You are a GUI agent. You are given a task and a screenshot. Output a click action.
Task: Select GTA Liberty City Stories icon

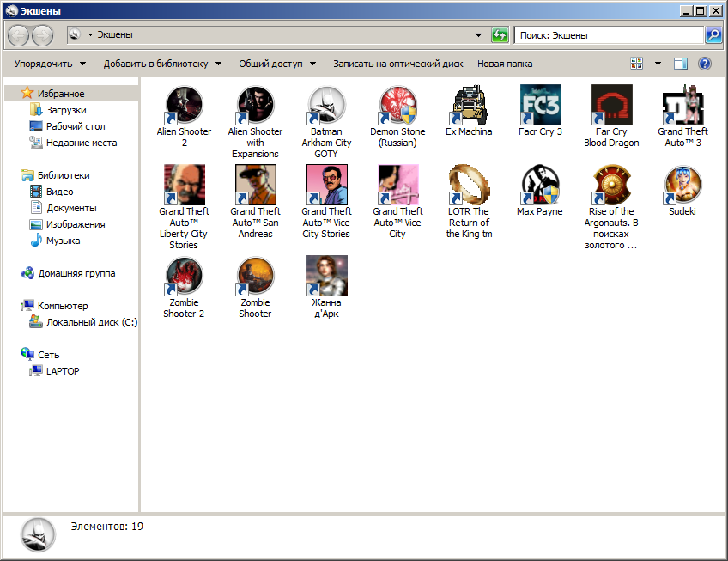[184, 185]
